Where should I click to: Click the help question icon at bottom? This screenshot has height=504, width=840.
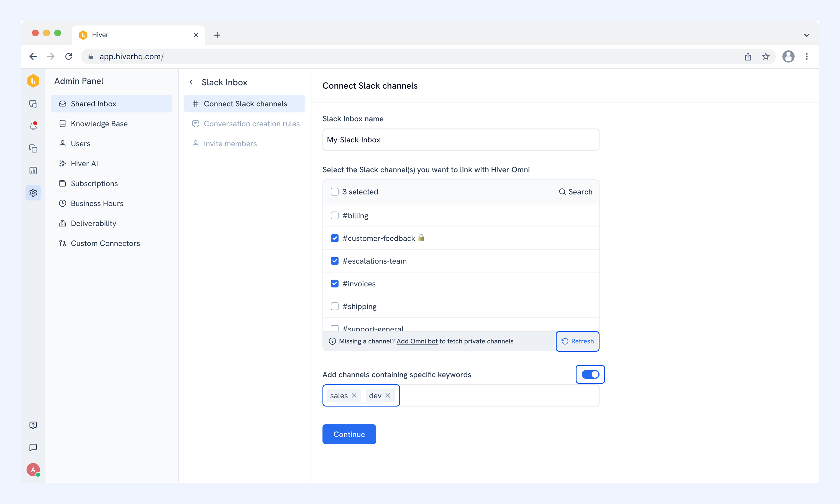tap(33, 425)
